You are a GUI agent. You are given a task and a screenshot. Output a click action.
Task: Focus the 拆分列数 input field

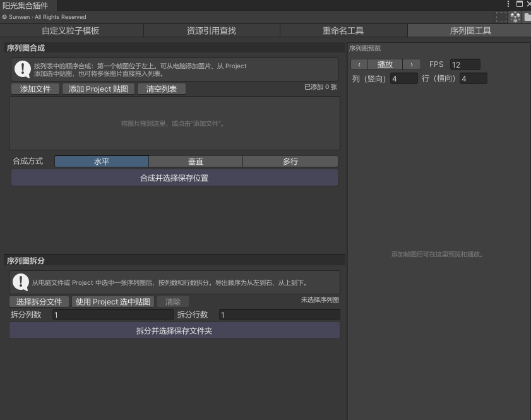[x=113, y=315]
